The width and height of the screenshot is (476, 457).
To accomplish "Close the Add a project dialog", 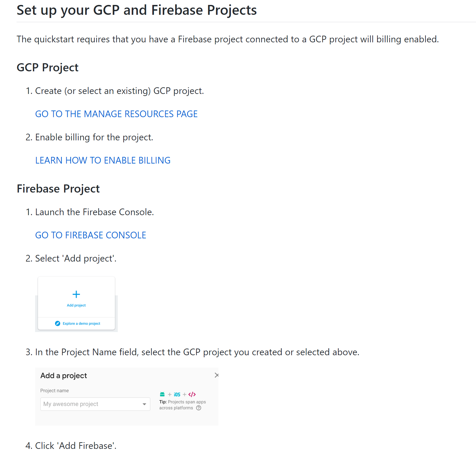I will [216, 375].
